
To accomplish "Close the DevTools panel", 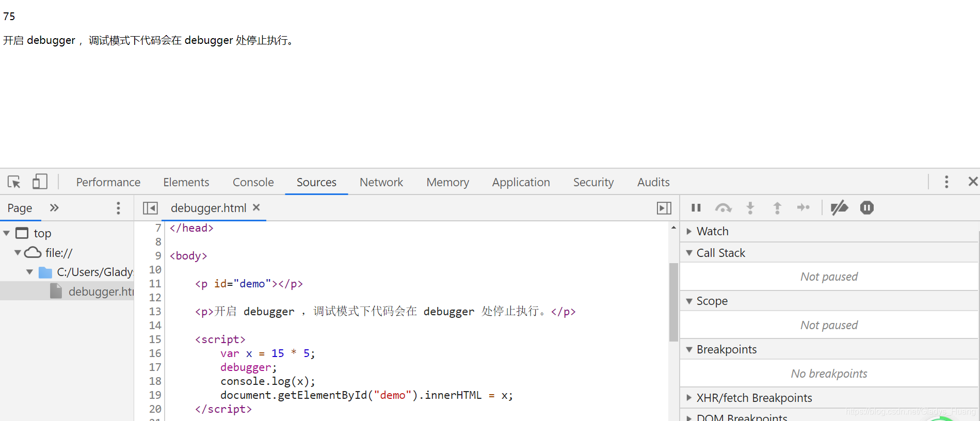I will 973,182.
